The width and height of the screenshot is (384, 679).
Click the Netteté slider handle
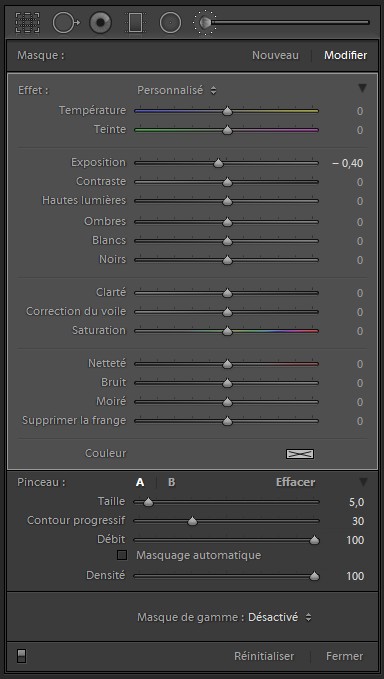coord(227,365)
